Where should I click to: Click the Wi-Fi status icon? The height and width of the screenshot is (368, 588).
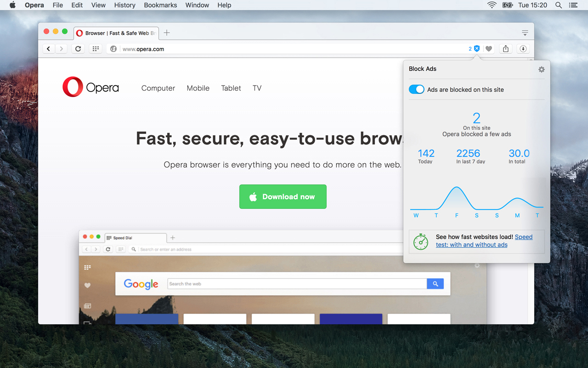[492, 5]
